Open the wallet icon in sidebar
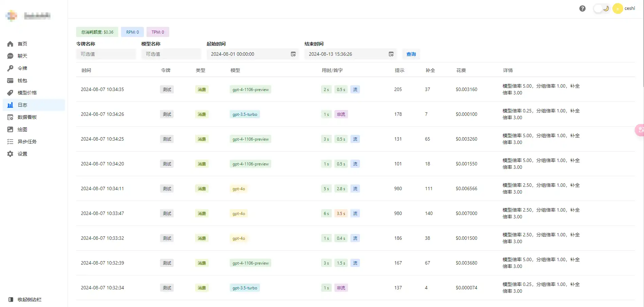 point(10,80)
